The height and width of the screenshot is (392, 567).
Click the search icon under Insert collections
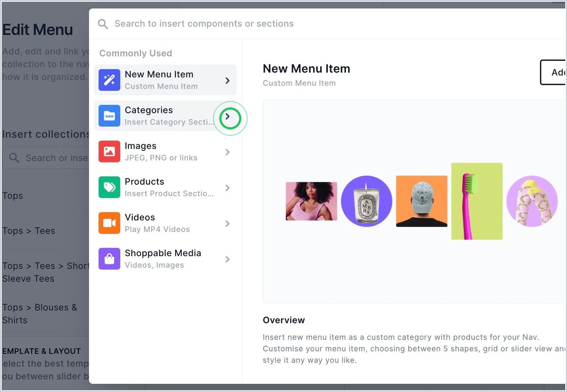tap(14, 158)
